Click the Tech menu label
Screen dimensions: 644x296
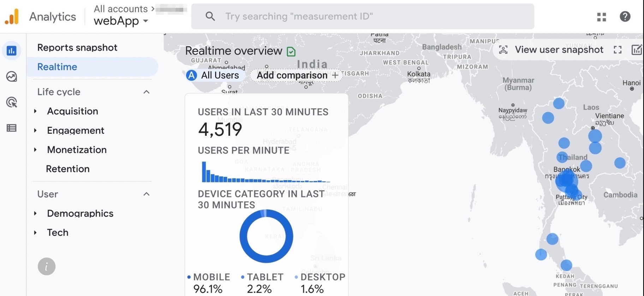click(58, 232)
